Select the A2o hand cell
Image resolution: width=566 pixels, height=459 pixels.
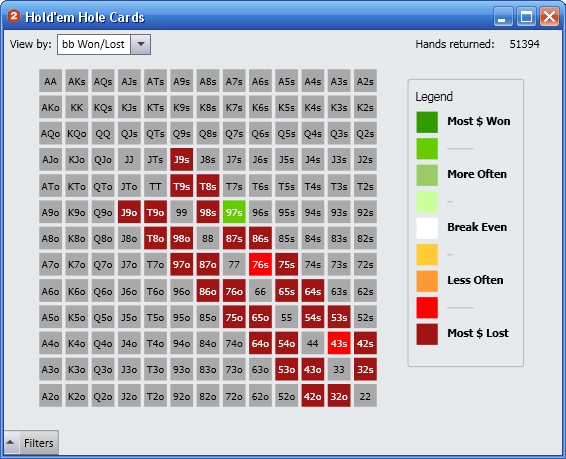click(51, 396)
